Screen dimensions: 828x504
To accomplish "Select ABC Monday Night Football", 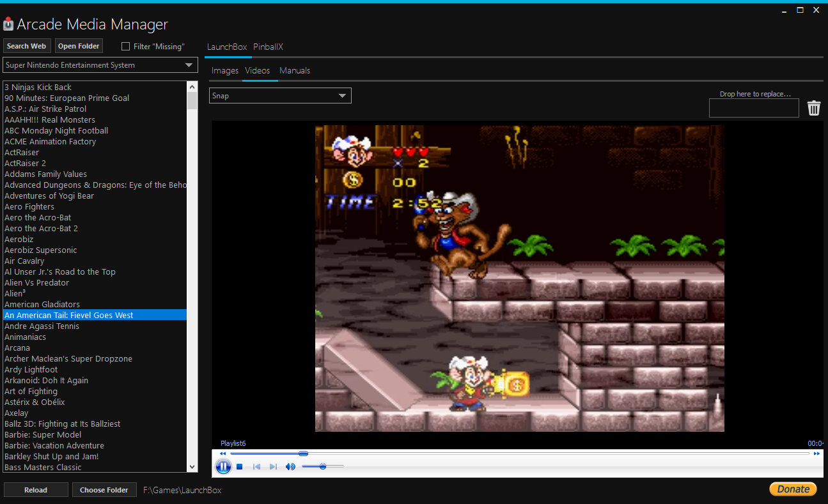I will pyautogui.click(x=95, y=130).
